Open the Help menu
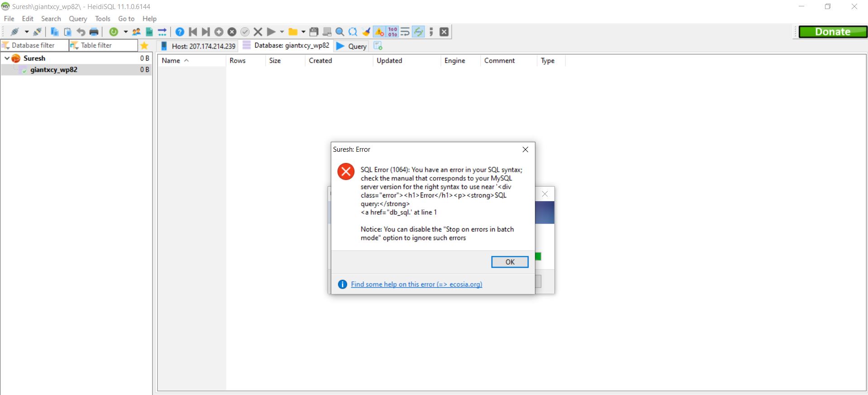Screen dimensions: 868x395 click(x=149, y=19)
